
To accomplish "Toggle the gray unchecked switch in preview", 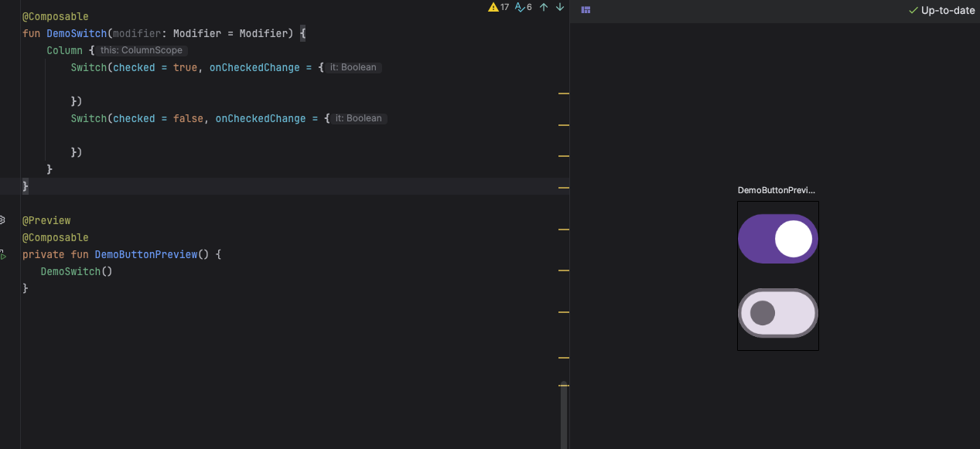I will (777, 313).
